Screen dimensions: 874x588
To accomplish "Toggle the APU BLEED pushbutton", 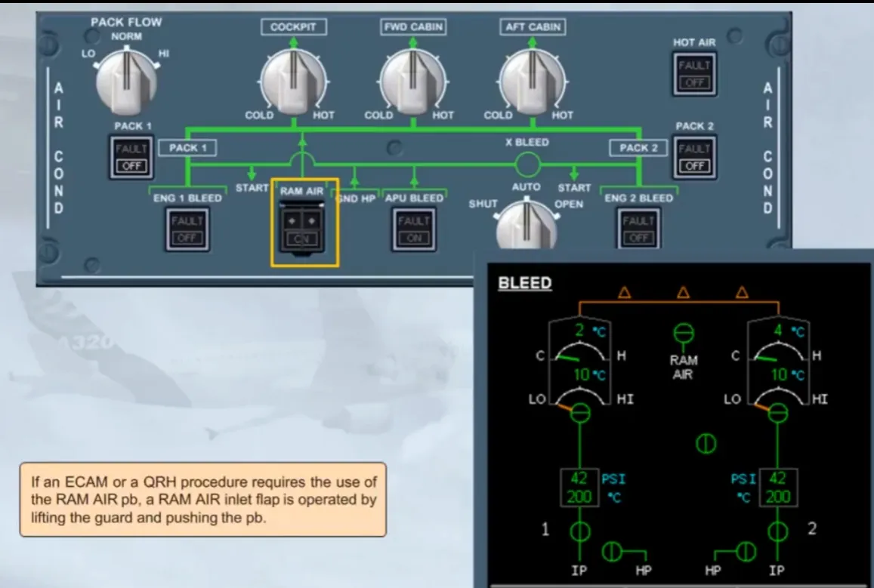I will point(414,229).
